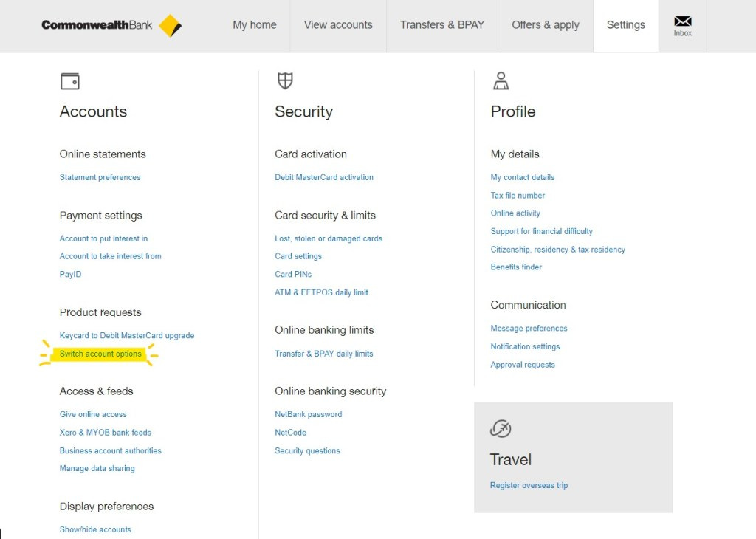Open Message preferences link

529,329
